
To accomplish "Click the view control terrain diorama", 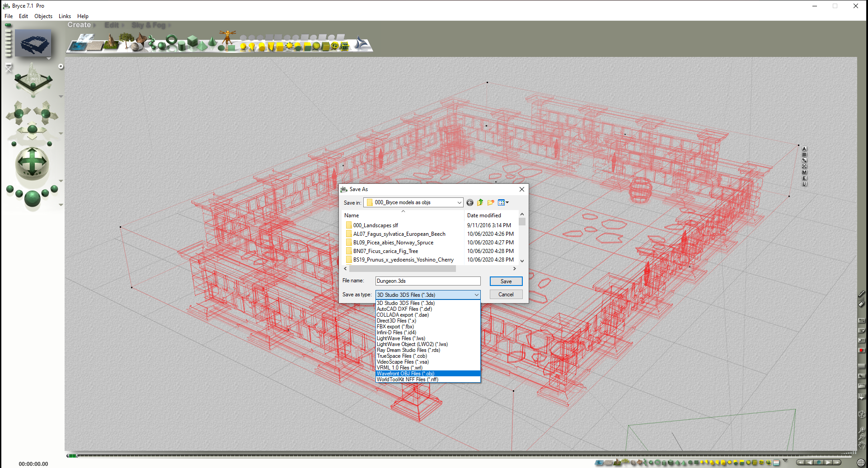I will (x=33, y=80).
